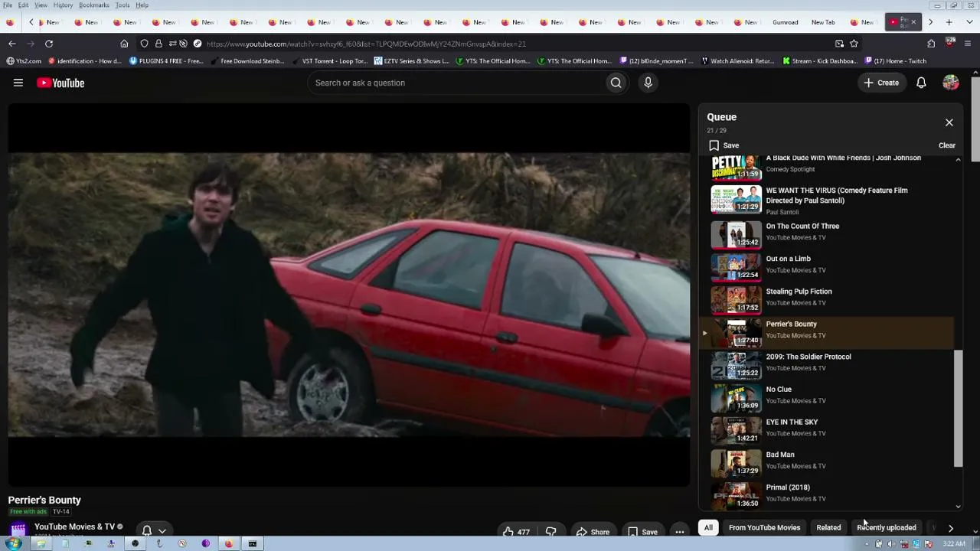Open the browser Bookmarks menu
Screen dimensions: 980x551
pyautogui.click(x=93, y=5)
